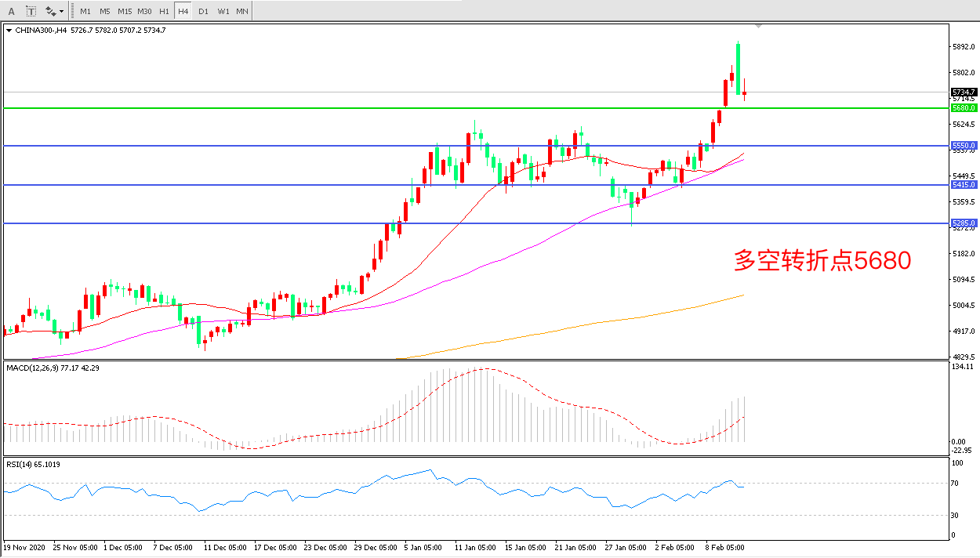Expand the CHINA300 chart title triangle
980x558 pixels.
click(9, 31)
